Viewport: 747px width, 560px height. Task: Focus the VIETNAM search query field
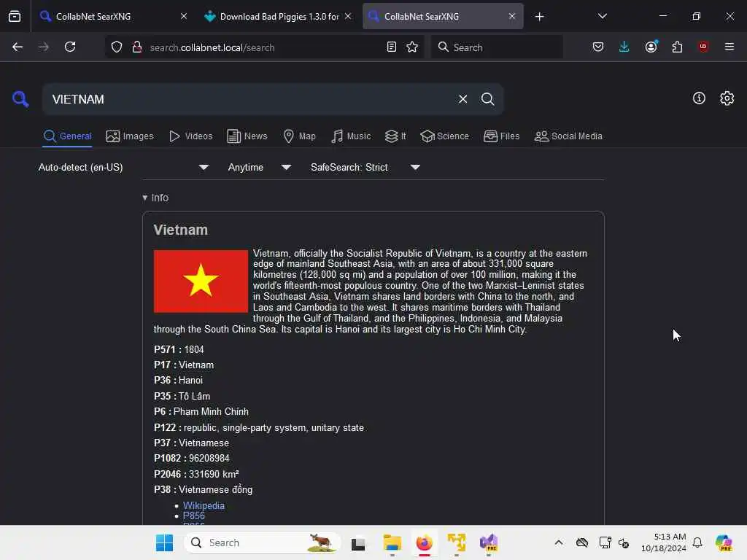250,99
